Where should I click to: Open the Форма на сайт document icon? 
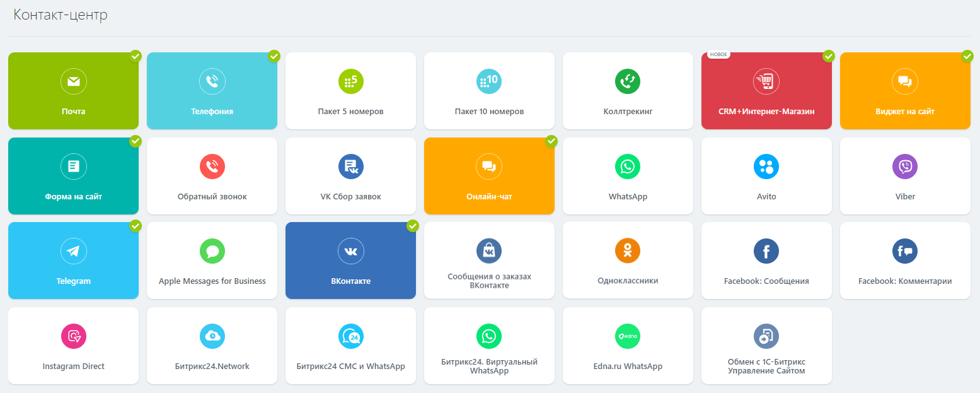[x=73, y=167]
